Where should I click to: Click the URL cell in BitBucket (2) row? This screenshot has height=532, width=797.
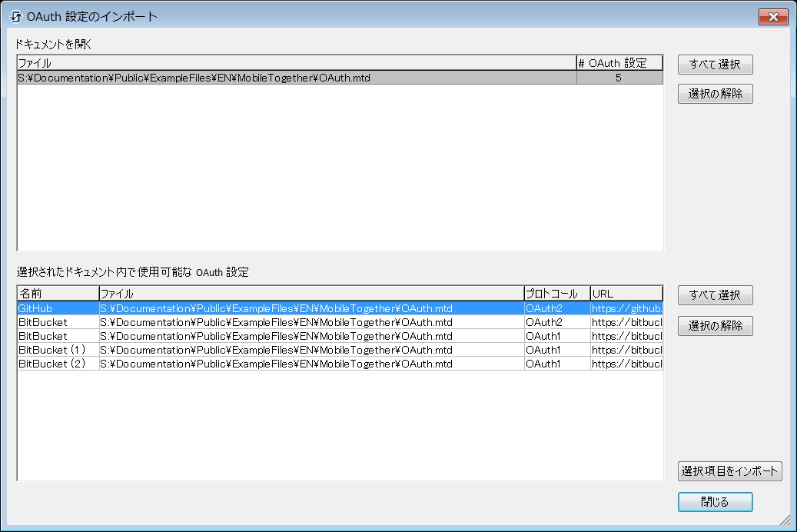(626, 364)
